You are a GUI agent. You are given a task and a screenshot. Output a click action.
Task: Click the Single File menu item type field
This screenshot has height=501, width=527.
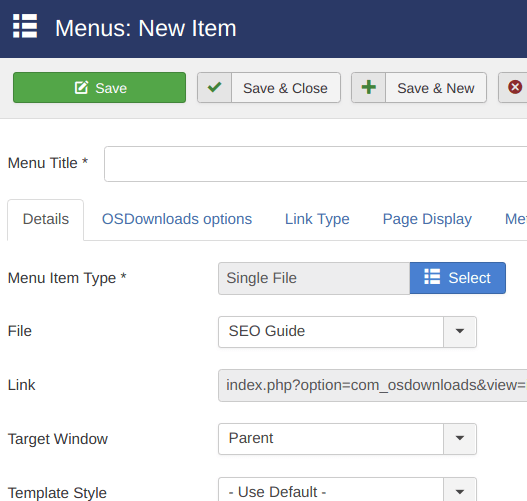pyautogui.click(x=314, y=278)
